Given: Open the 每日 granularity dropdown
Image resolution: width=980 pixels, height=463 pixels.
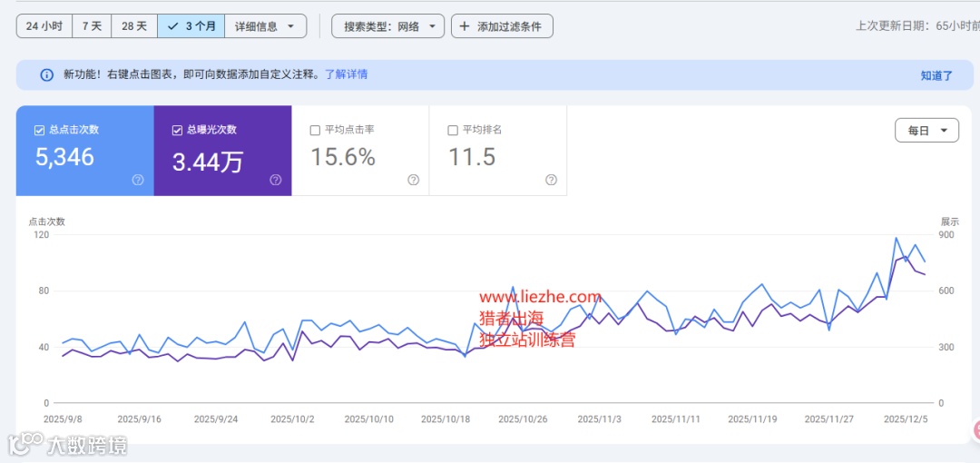Looking at the screenshot, I should click(x=926, y=131).
